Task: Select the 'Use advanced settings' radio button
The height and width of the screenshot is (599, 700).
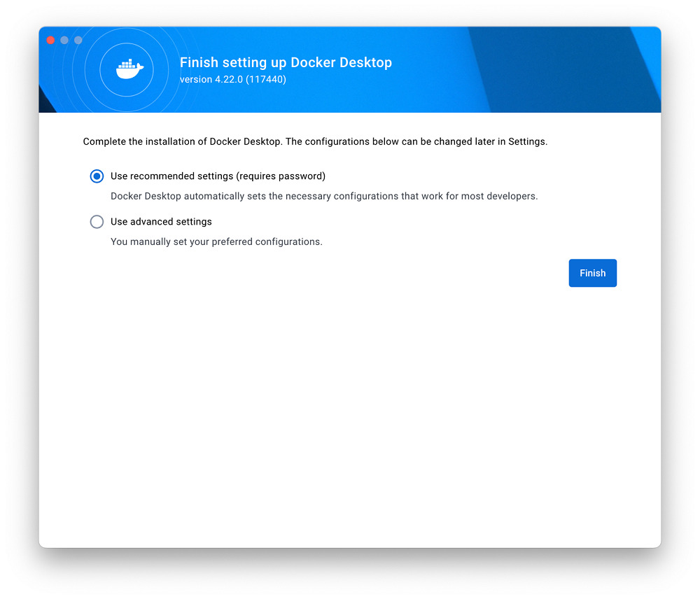Action: 97,222
